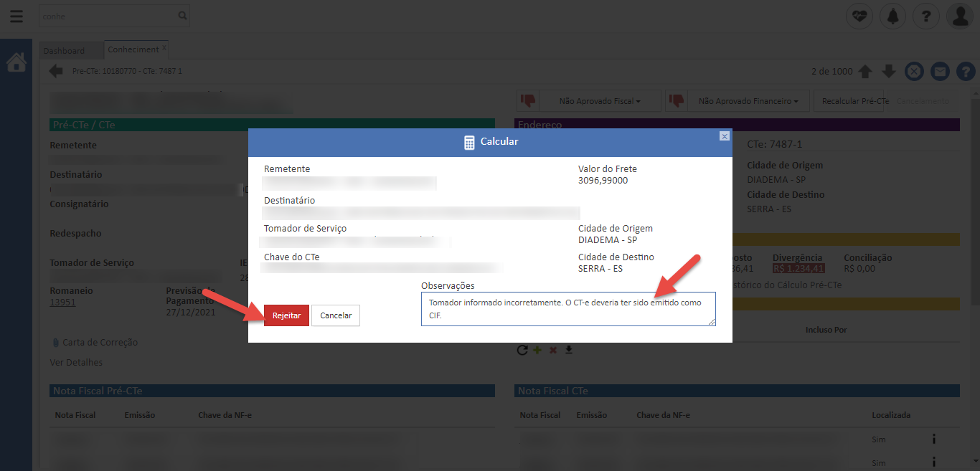Go to previous record with up arrow

point(865,71)
